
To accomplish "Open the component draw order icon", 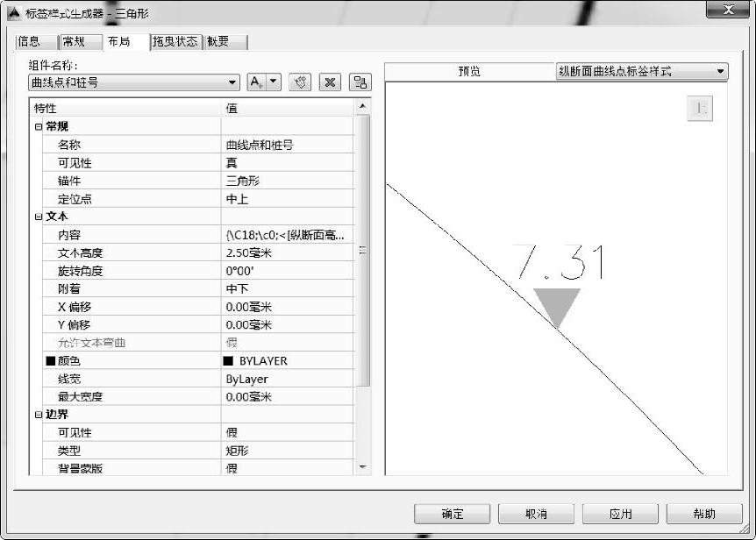I will tap(360, 82).
